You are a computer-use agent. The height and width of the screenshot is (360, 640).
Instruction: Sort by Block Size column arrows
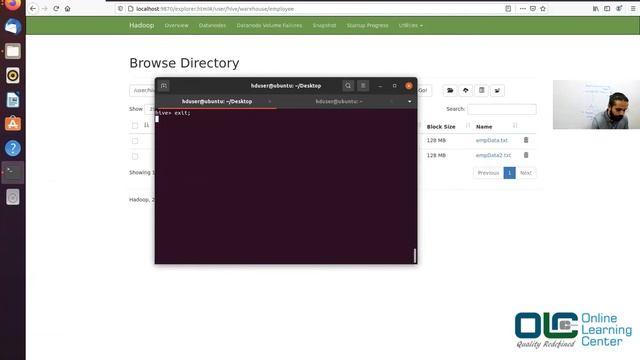click(468, 126)
